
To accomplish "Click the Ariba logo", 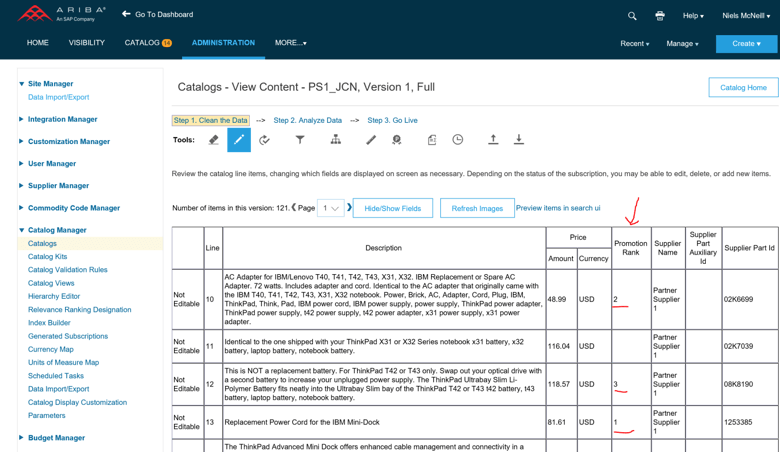I will pos(62,14).
